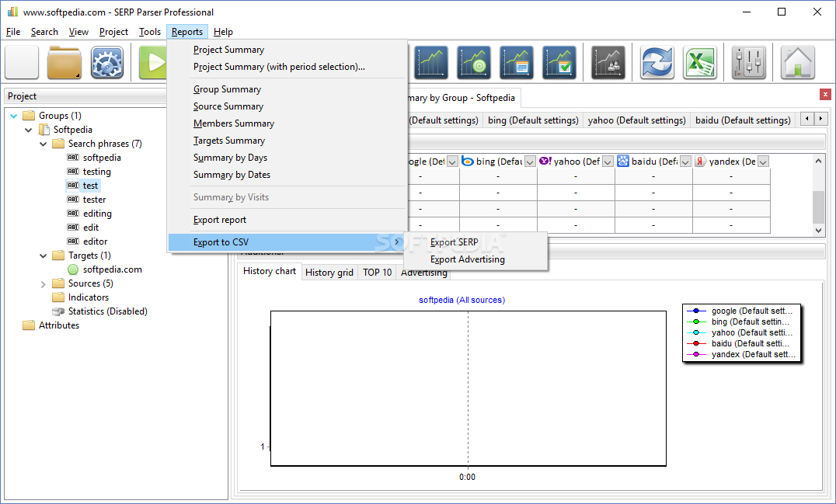This screenshot has width=836, height=504.
Task: Open the bing column dropdown arrow
Action: click(x=530, y=162)
